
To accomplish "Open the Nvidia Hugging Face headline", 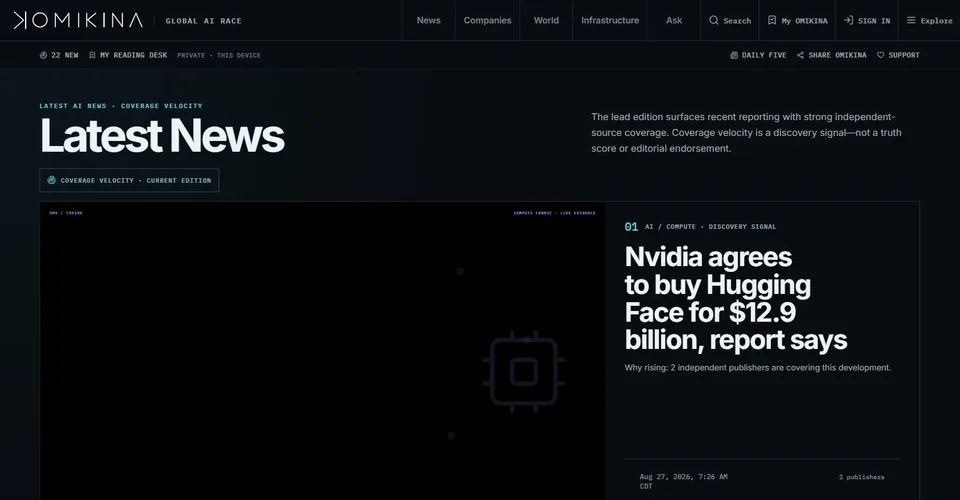I will (736, 298).
